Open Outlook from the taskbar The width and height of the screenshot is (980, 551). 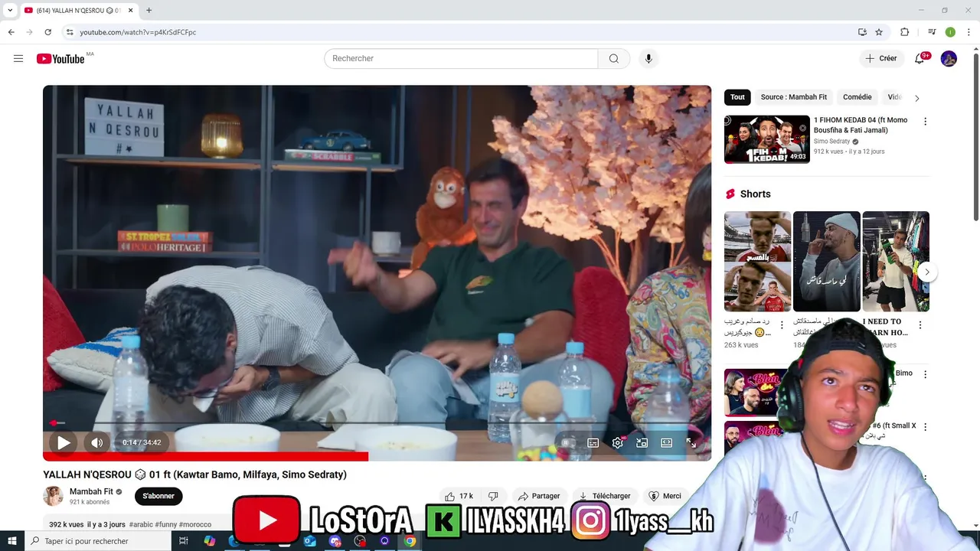(309, 541)
